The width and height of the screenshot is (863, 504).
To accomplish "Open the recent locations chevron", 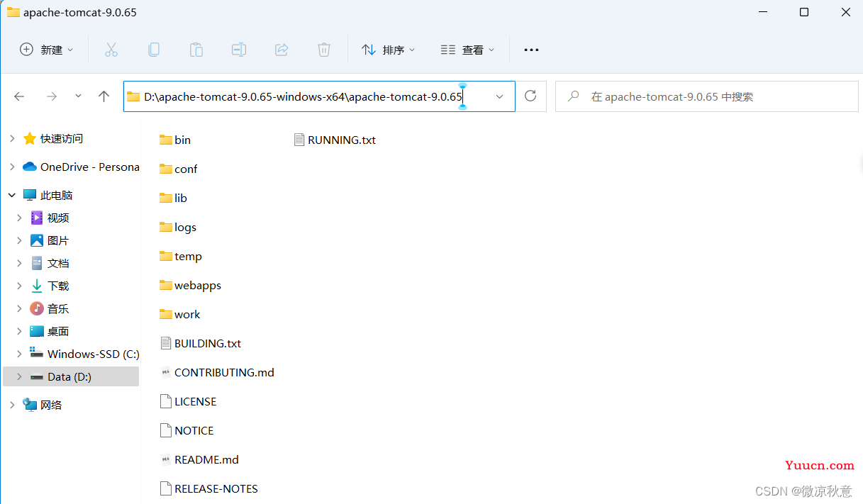I will 78,96.
